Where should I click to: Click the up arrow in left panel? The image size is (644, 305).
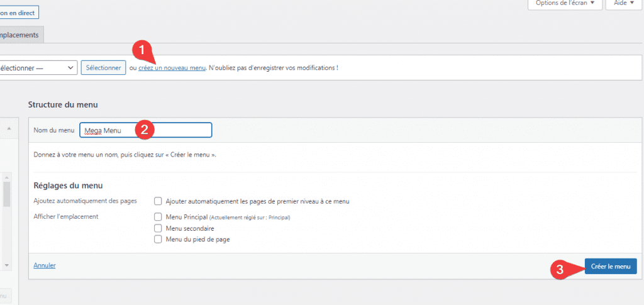click(8, 128)
